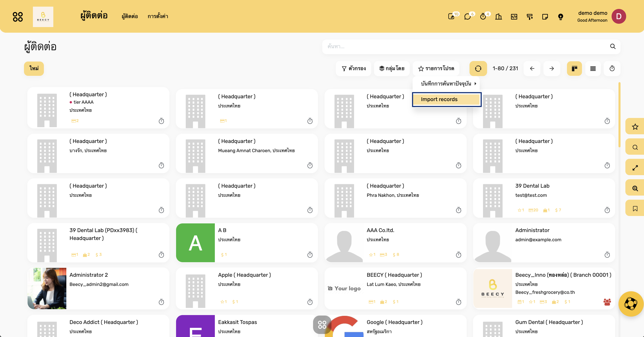Open the ผู้ติดต่อ menu in top bar
Image resolution: width=644 pixels, height=337 pixels.
coord(130,16)
